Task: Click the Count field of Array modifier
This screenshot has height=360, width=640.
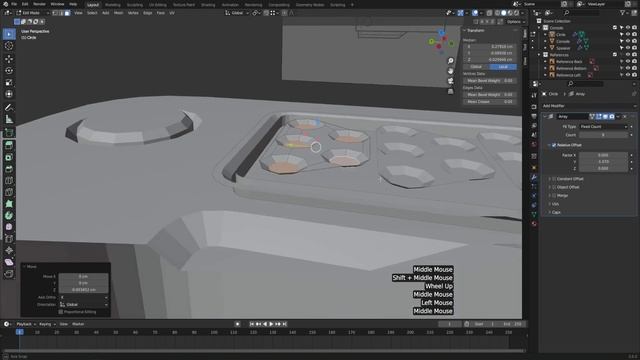Action: tap(603, 135)
